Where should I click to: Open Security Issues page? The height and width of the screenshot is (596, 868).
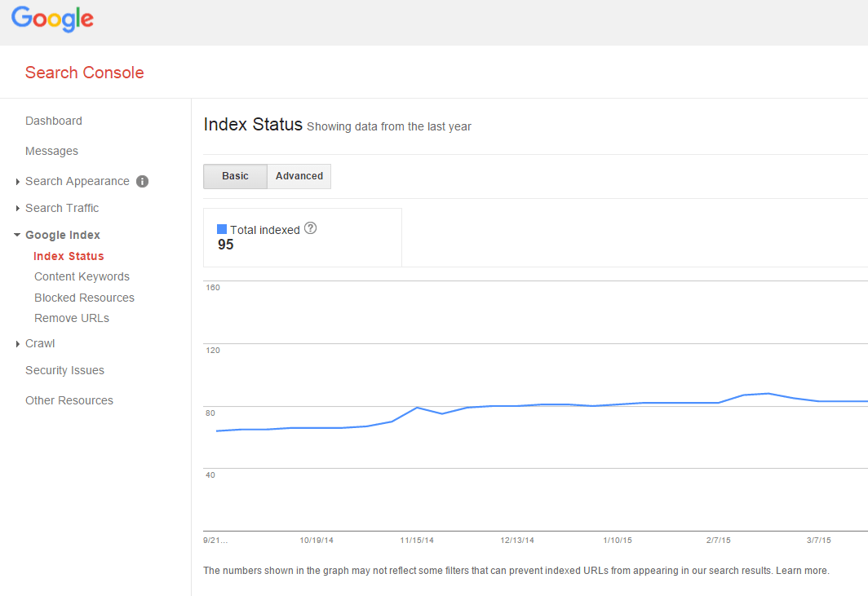64,370
